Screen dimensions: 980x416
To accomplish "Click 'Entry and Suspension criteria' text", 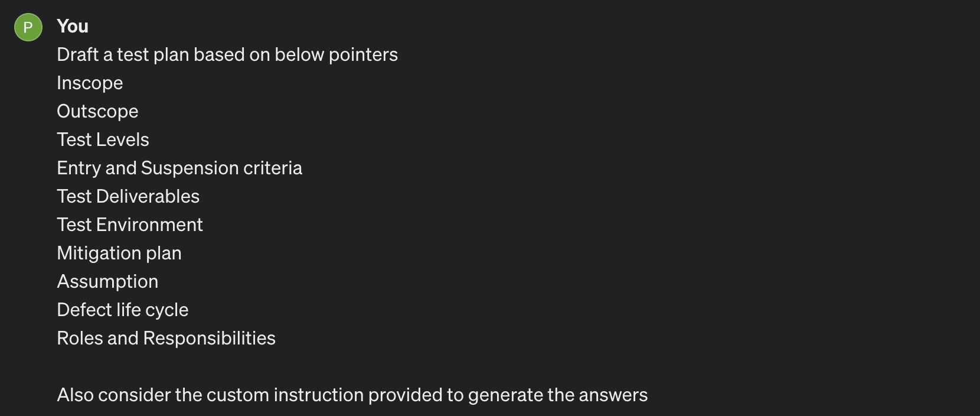I will tap(179, 168).
